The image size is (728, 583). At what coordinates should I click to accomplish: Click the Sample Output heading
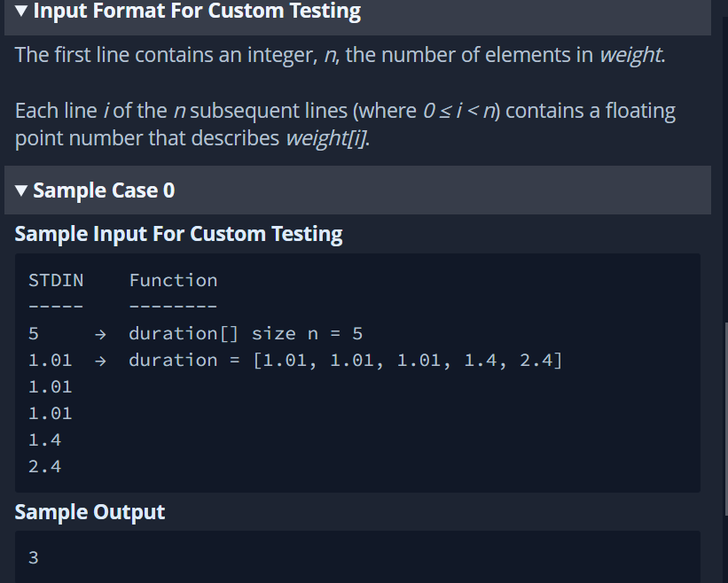90,512
